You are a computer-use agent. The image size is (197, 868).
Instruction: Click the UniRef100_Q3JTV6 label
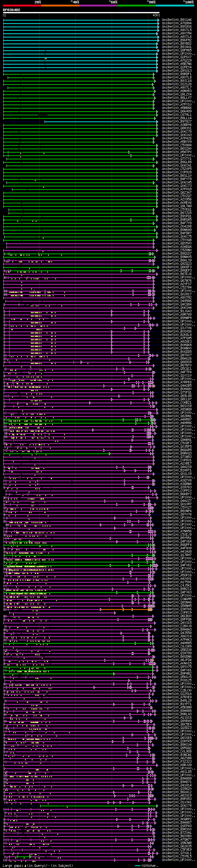coord(177,328)
